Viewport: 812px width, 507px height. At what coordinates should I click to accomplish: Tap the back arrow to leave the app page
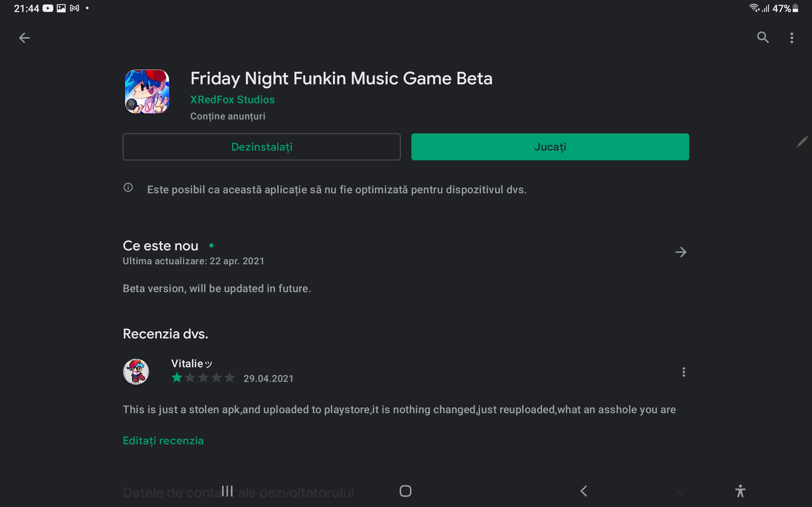point(24,38)
